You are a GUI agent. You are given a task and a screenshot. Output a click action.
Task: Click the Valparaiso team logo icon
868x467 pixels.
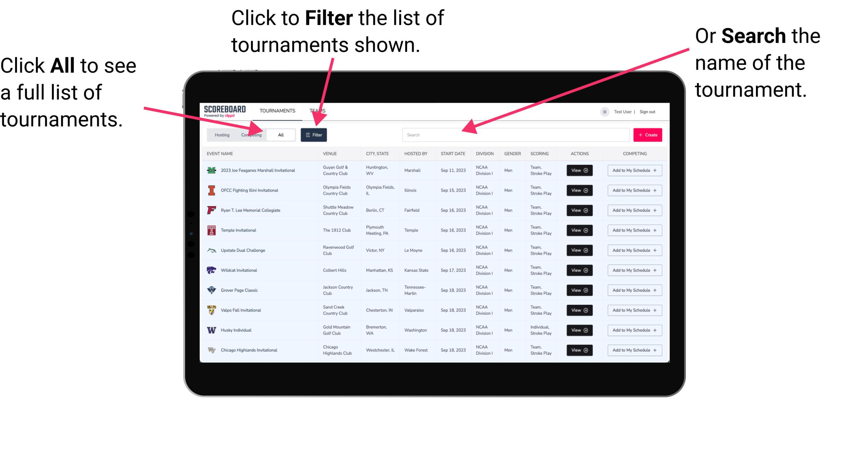click(x=212, y=310)
